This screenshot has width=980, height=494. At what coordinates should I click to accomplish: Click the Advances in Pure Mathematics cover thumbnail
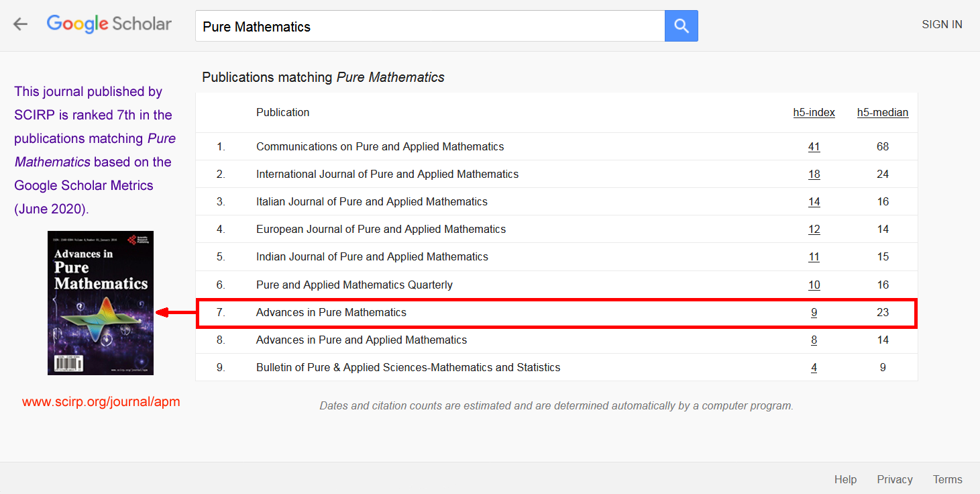click(x=101, y=303)
